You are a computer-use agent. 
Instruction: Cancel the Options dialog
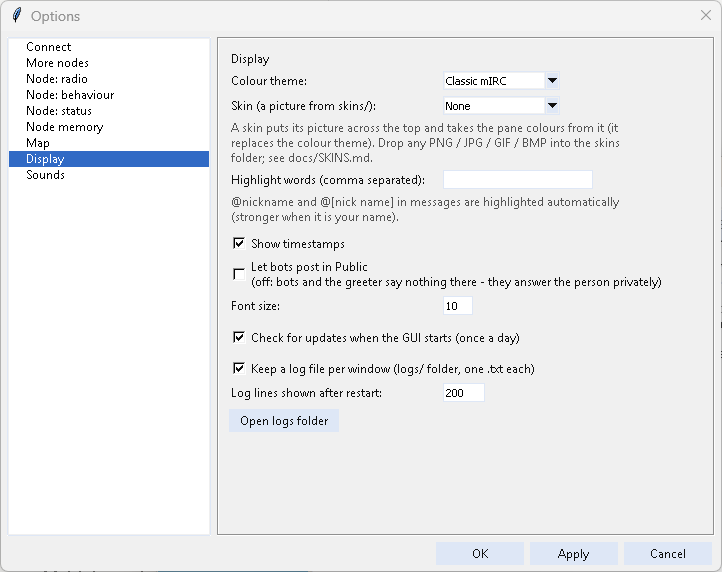click(x=668, y=554)
